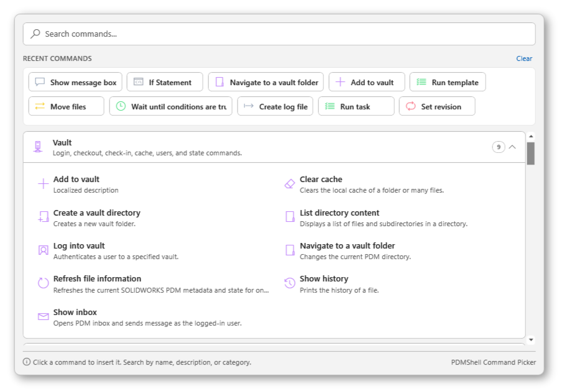Click the plus icon beside Localized description
The height and width of the screenshot is (392, 562).
[44, 184]
